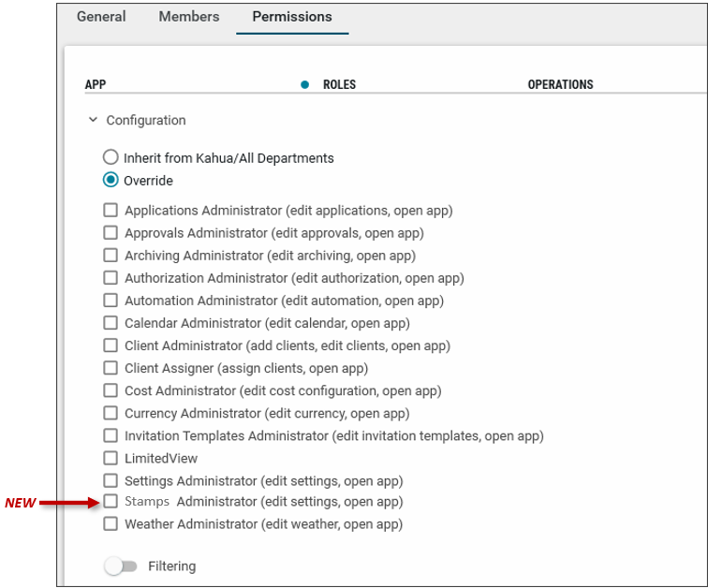Tick the Archiving Administrator checkbox
The image size is (708, 588).
tap(111, 256)
